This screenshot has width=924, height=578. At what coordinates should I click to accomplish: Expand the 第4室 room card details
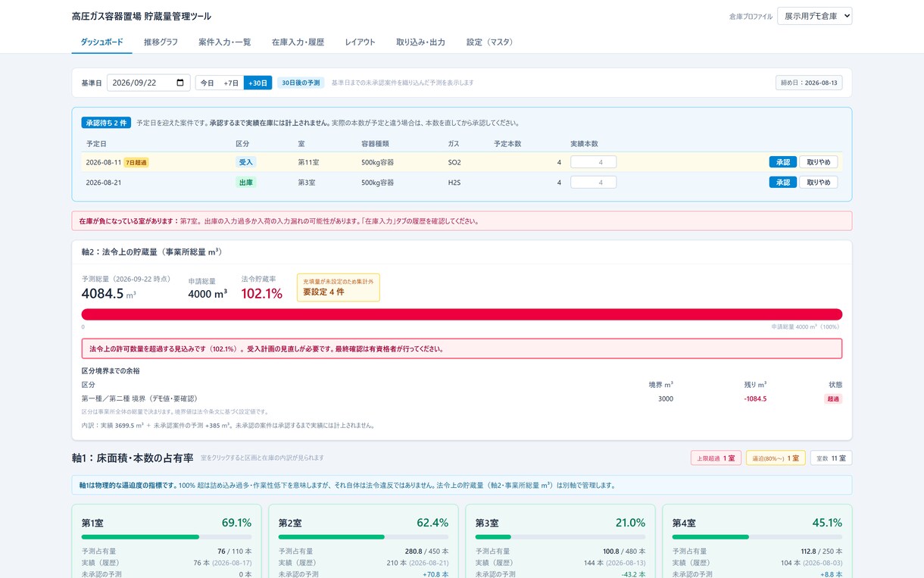click(x=757, y=541)
